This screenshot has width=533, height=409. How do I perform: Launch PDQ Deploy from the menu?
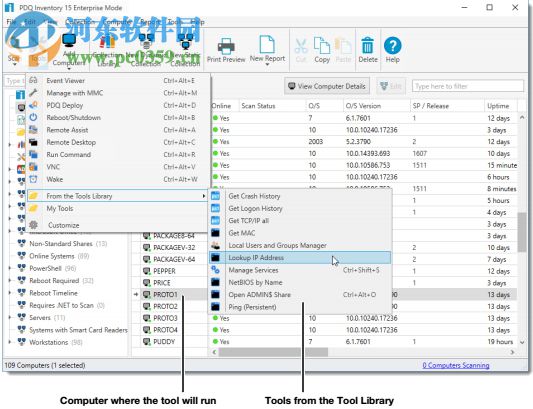118,105
